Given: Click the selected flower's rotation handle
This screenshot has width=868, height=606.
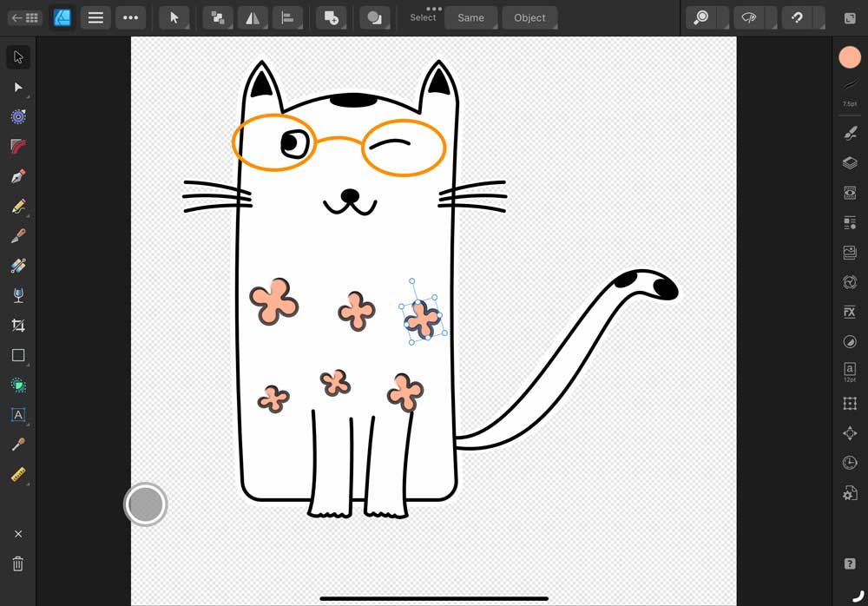Looking at the screenshot, I should coord(411,281).
